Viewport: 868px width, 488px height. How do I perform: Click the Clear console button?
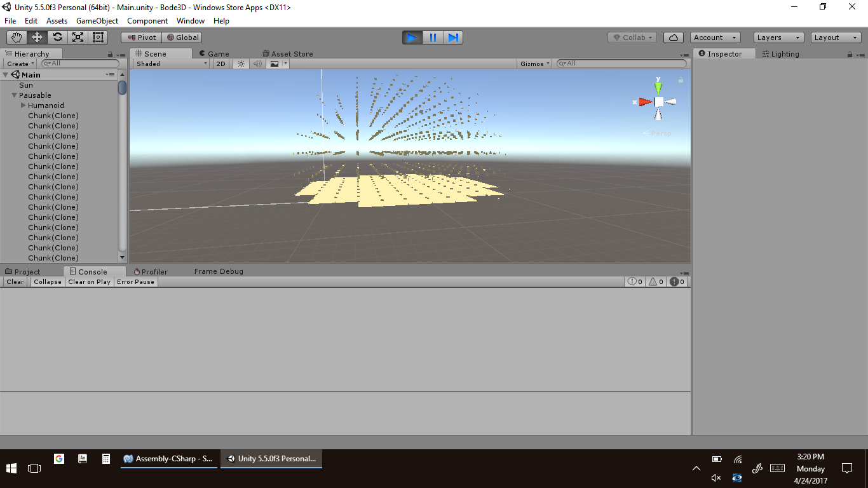coord(15,281)
